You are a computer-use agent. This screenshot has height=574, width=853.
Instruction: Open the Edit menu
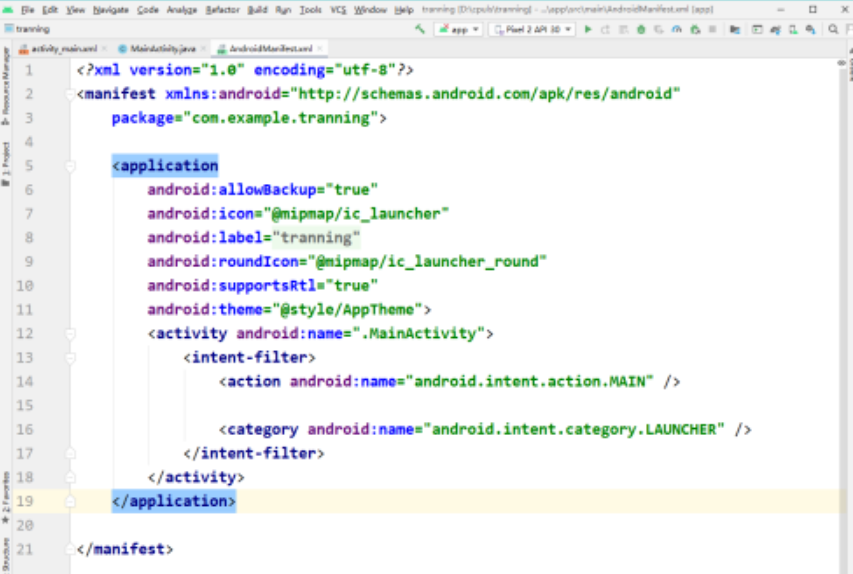50,10
